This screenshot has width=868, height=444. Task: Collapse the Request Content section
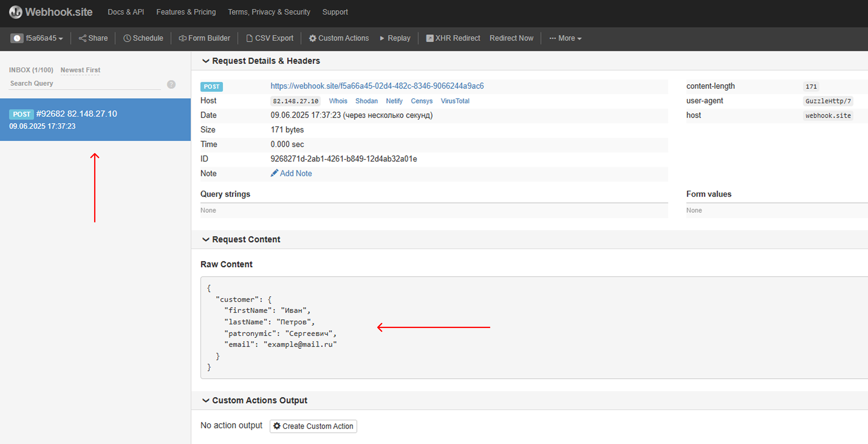pyautogui.click(x=206, y=240)
